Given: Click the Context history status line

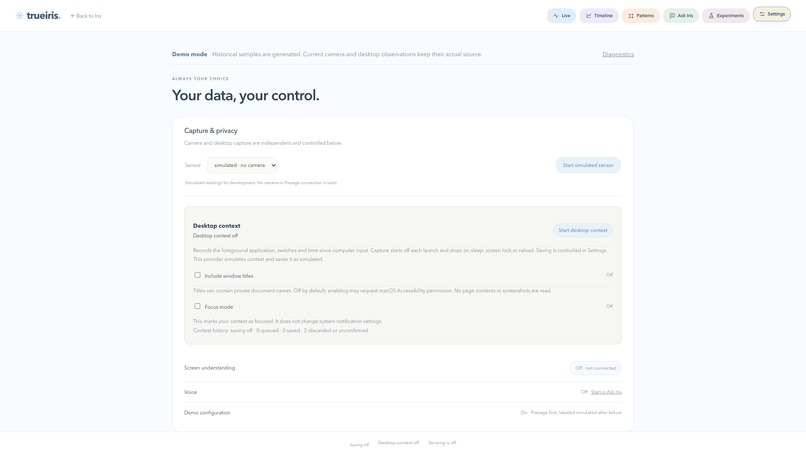Looking at the screenshot, I should point(280,331).
